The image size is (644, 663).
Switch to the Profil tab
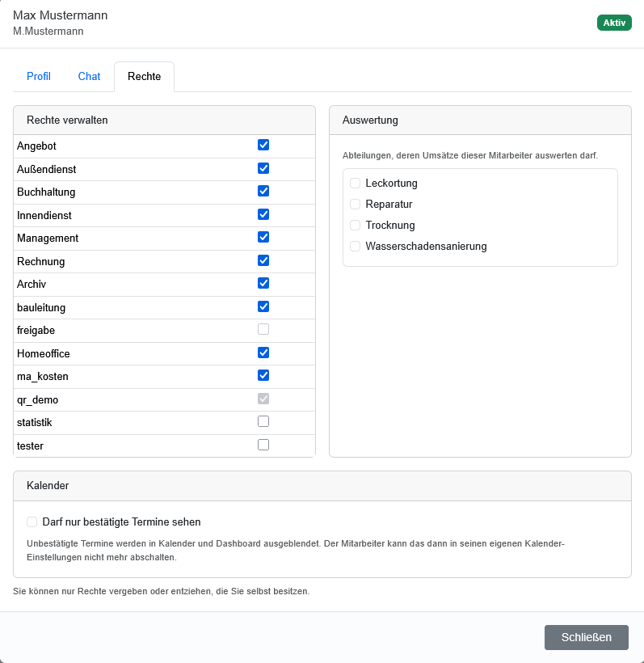coord(39,77)
